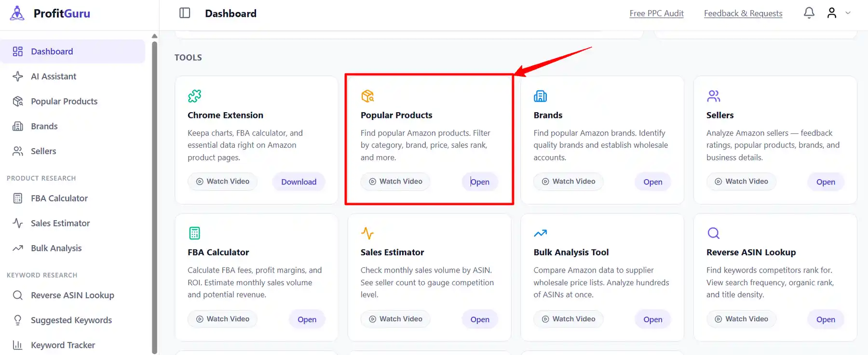Image resolution: width=868 pixels, height=355 pixels.
Task: Open the Sales Estimator card
Action: click(x=480, y=319)
